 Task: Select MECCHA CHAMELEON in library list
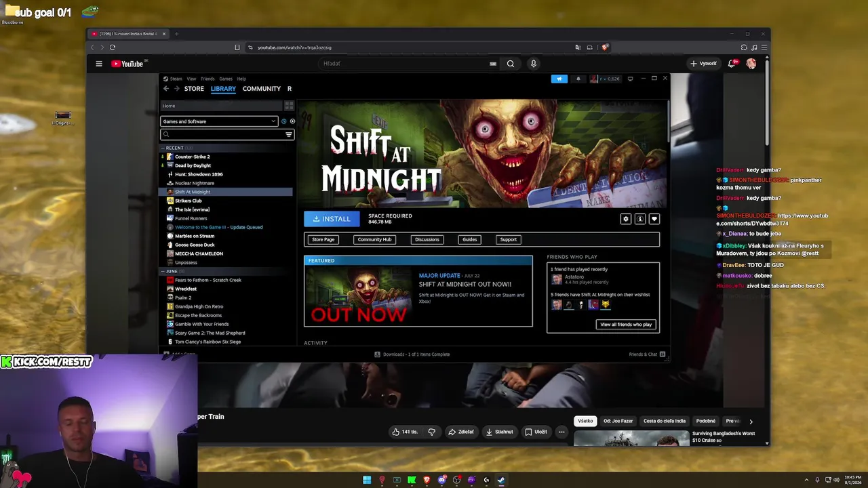click(x=199, y=253)
